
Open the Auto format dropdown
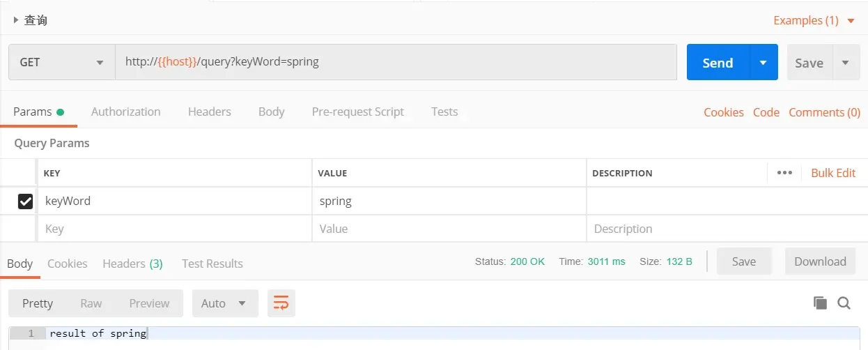(224, 303)
